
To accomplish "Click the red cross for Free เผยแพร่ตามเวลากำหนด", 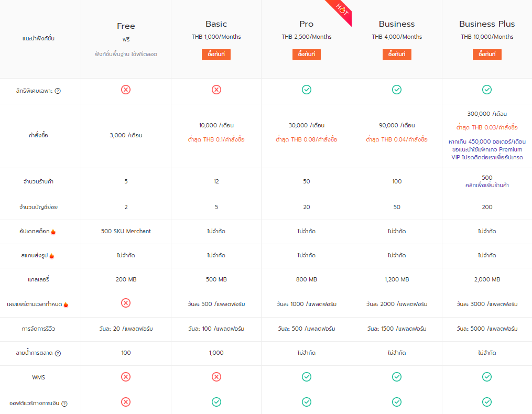I will (126, 303).
